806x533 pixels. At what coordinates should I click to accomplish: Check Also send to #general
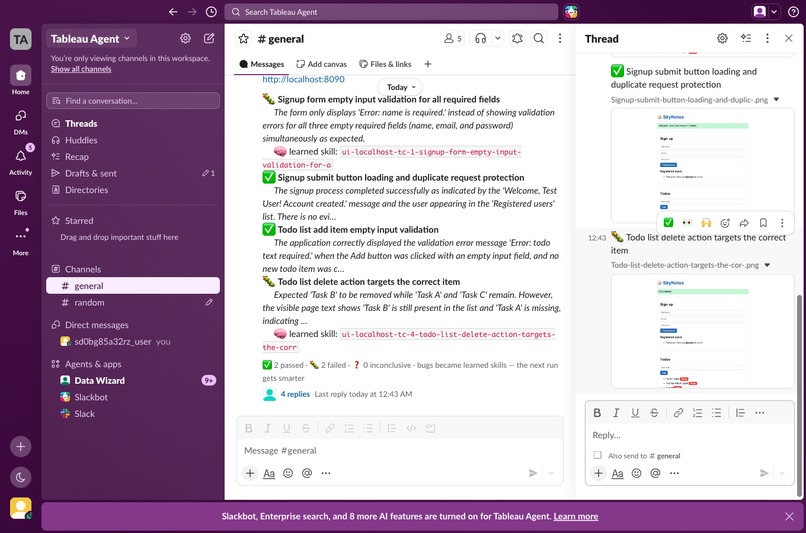coord(597,455)
